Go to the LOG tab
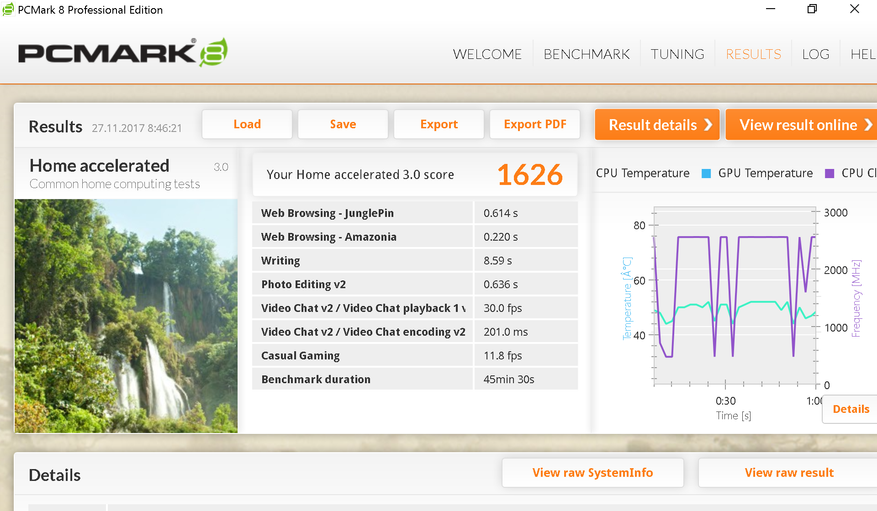 click(x=815, y=54)
